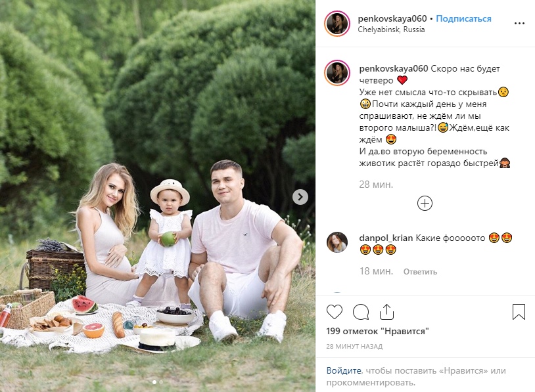
Task: Open the three-dot more options menu
Action: pos(519,23)
